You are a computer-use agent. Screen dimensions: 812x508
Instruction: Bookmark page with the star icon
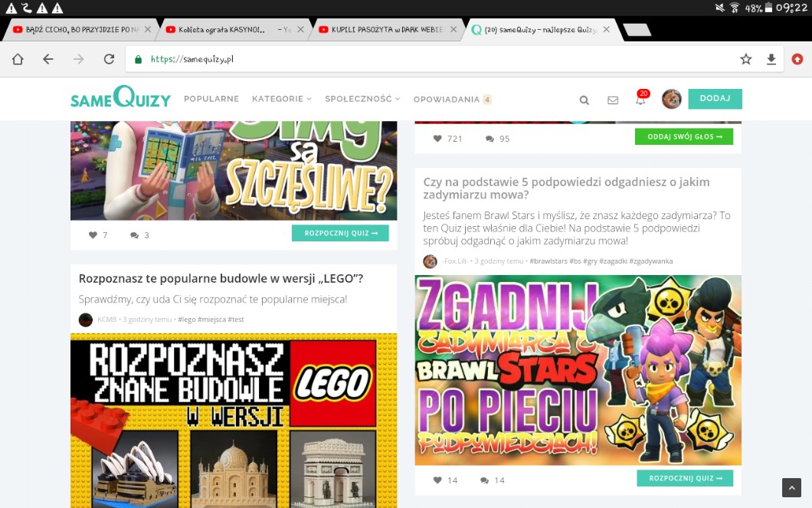[x=745, y=59]
